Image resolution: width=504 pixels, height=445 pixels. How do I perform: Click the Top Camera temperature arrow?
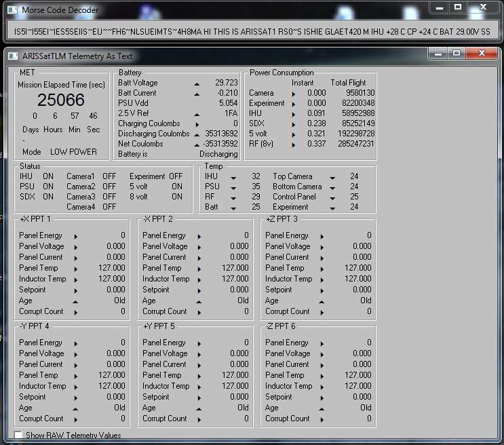[332, 178]
